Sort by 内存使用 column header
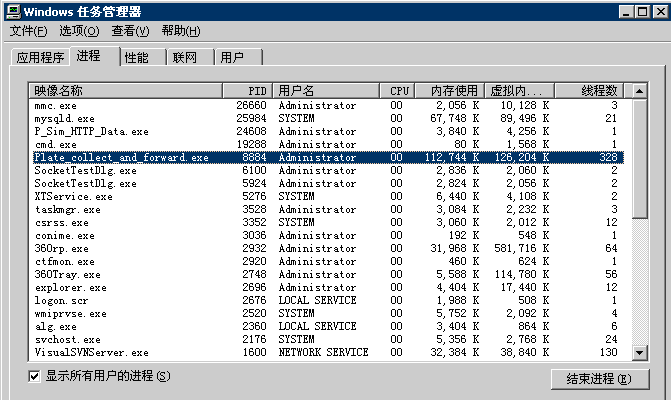This screenshot has width=671, height=400. point(449,91)
